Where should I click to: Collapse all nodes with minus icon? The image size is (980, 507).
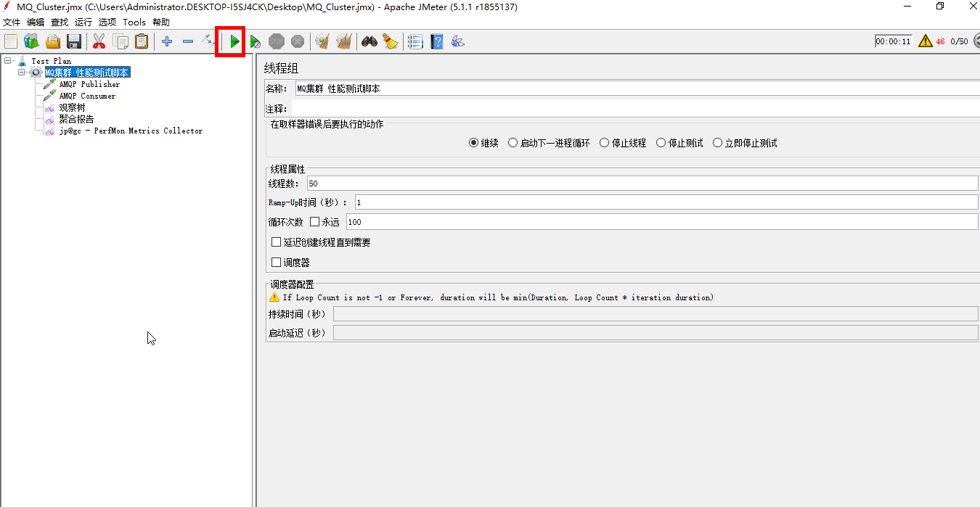(188, 41)
